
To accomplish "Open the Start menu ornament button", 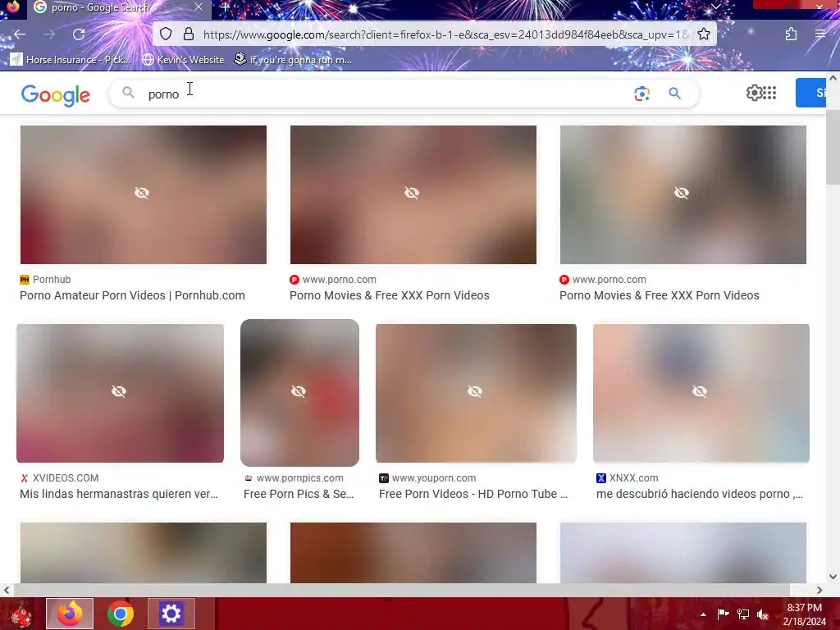I will 21,614.
